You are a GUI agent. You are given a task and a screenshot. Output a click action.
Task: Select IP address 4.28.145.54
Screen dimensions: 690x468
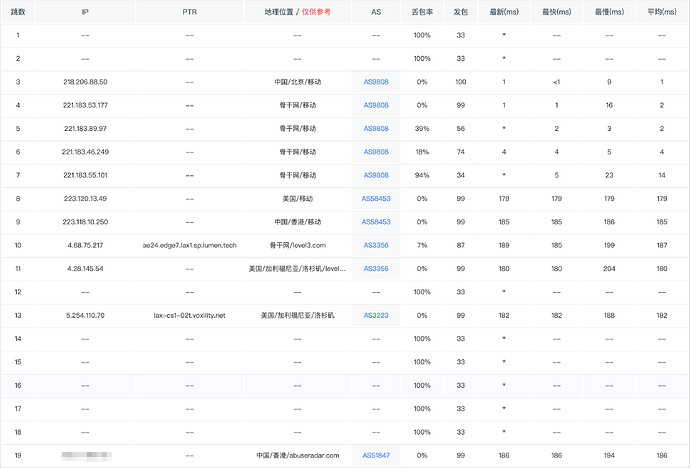85,268
